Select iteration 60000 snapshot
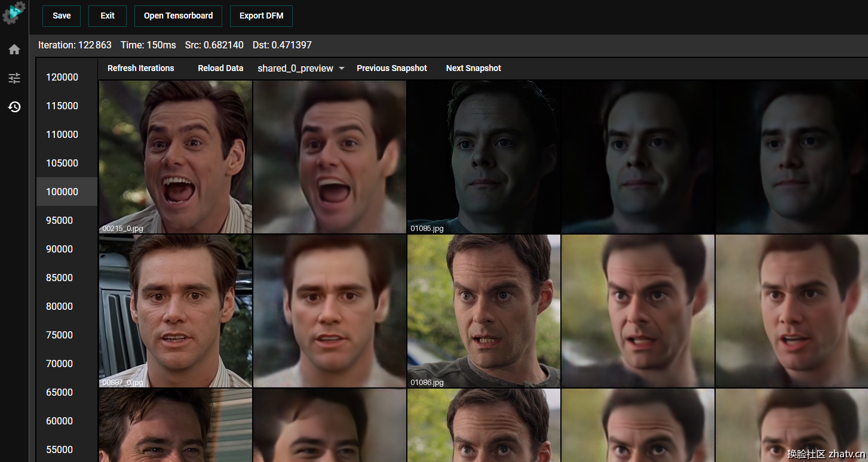The height and width of the screenshot is (462, 868). click(66, 421)
